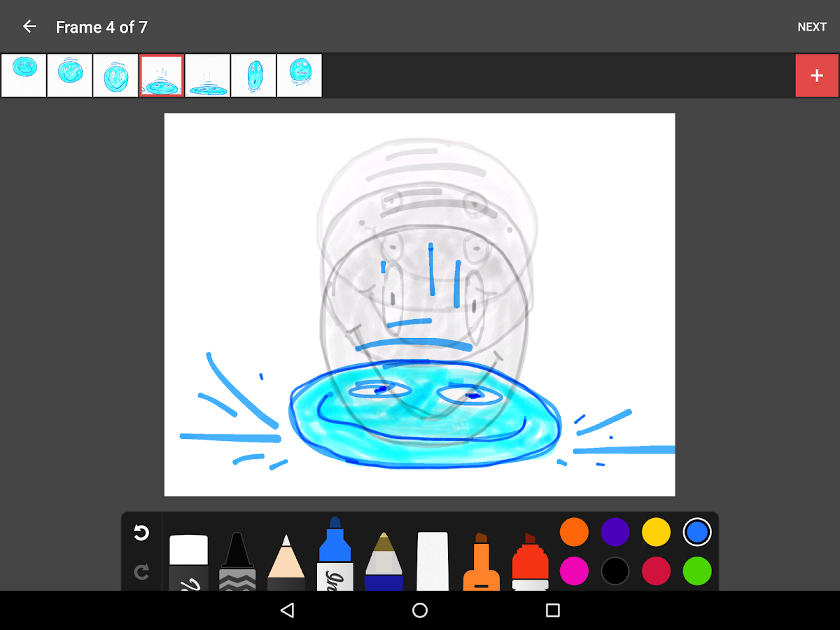Open the first frame thumbnail
This screenshot has height=630, width=840.
coord(24,76)
